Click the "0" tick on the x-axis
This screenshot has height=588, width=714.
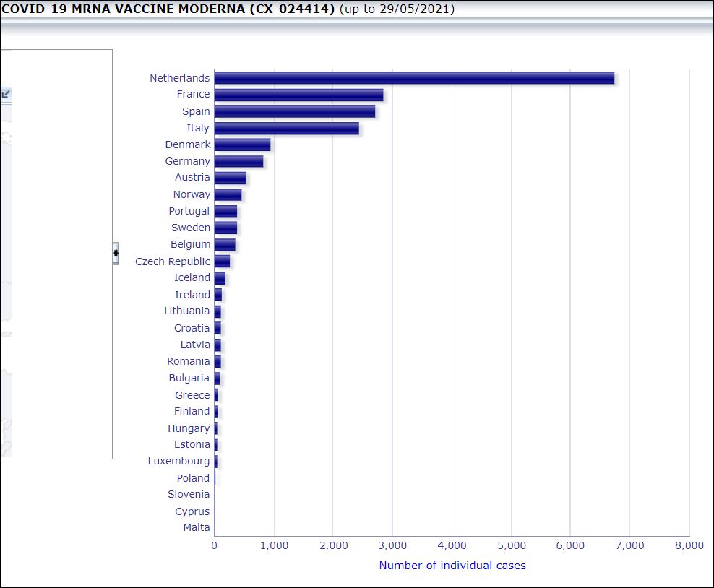[x=214, y=545]
